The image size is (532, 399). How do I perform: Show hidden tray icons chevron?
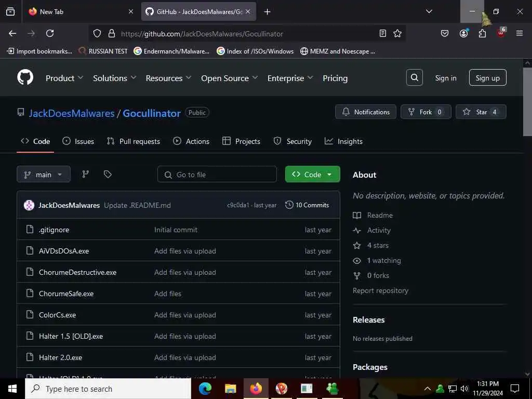(x=428, y=389)
